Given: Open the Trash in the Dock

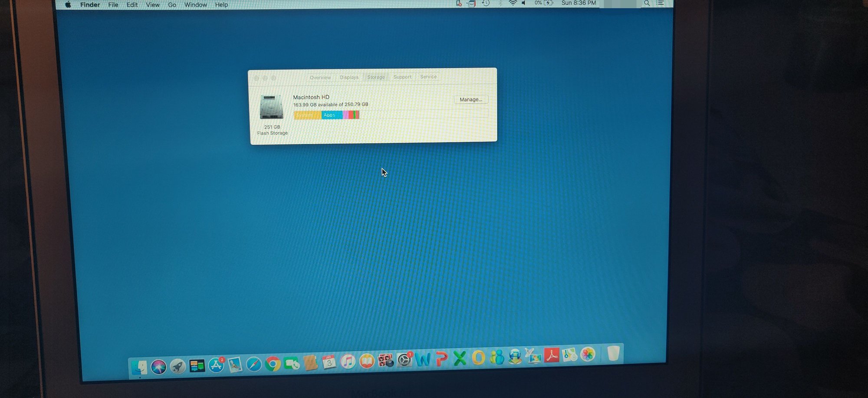Looking at the screenshot, I should [x=613, y=353].
